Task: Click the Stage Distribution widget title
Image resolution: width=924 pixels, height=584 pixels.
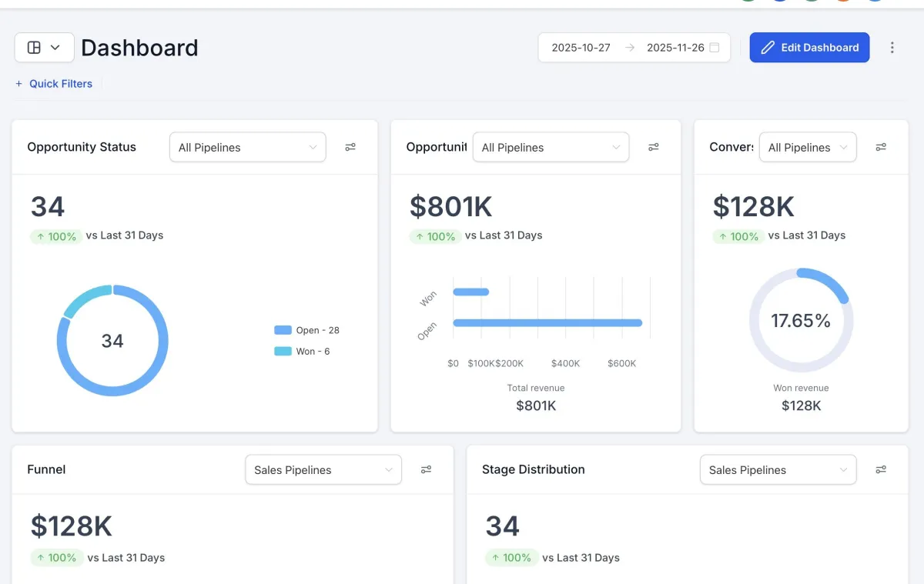Action: click(x=534, y=469)
